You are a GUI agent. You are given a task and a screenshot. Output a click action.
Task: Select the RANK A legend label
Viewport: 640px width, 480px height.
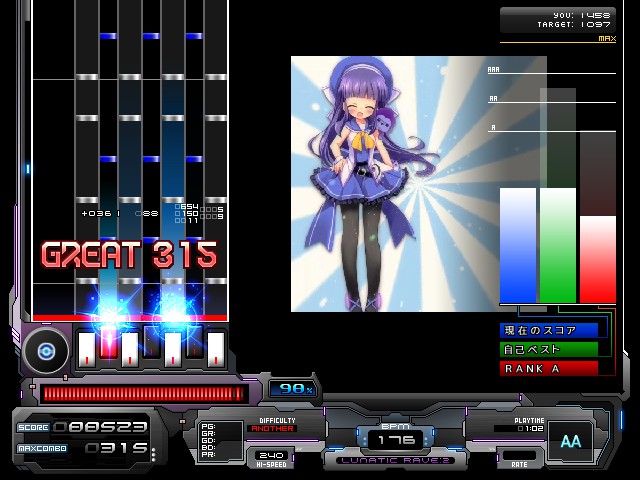[549, 369]
